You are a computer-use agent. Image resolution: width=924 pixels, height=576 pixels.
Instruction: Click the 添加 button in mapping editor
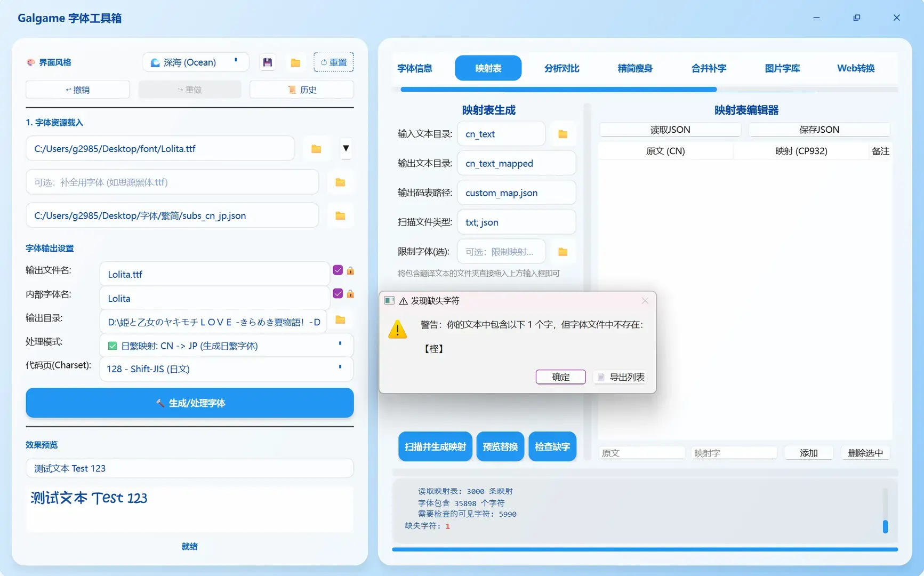pos(809,453)
